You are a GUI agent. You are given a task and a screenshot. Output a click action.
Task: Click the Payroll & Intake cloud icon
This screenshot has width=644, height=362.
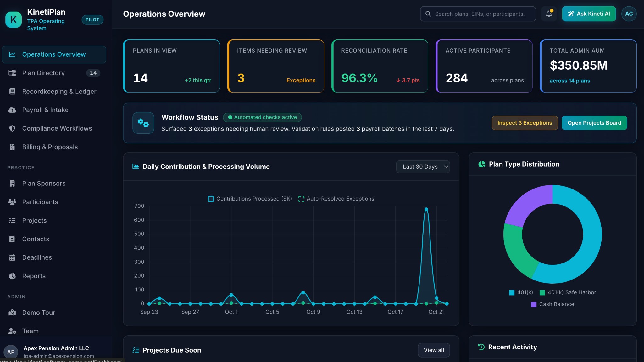12,110
